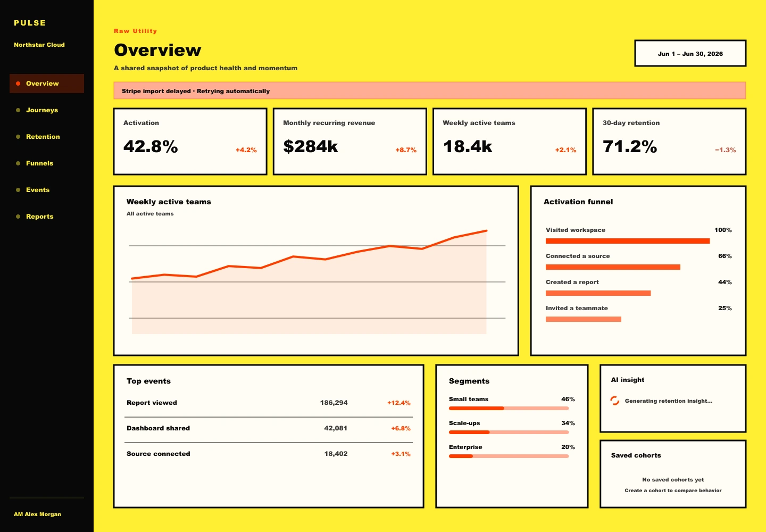The image size is (766, 532).
Task: Click the Segments panel heading
Action: click(469, 381)
